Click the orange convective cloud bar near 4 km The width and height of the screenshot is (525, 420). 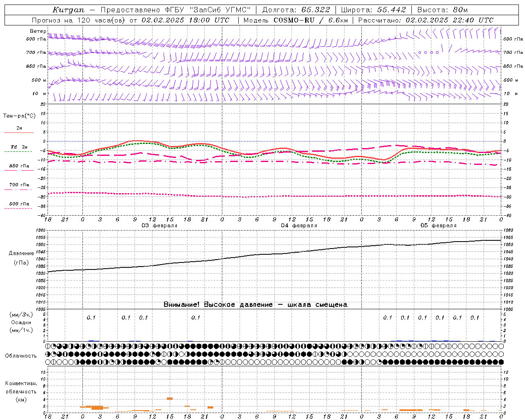click(170, 399)
